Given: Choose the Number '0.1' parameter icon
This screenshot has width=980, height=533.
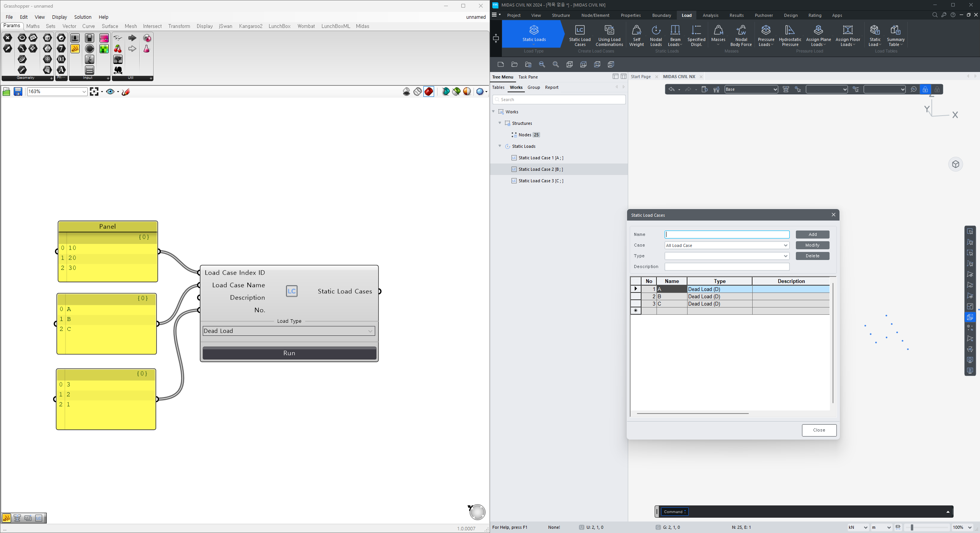Looking at the screenshot, I should pyautogui.click(x=61, y=59).
